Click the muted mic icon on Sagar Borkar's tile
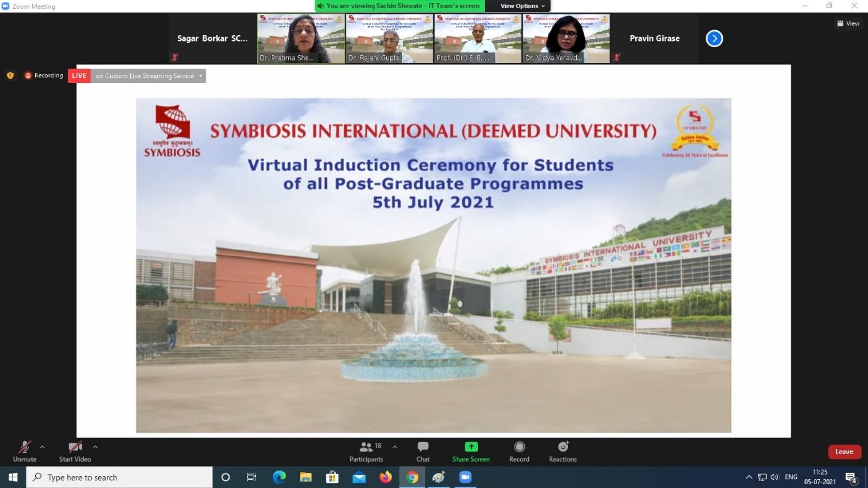 click(x=175, y=57)
